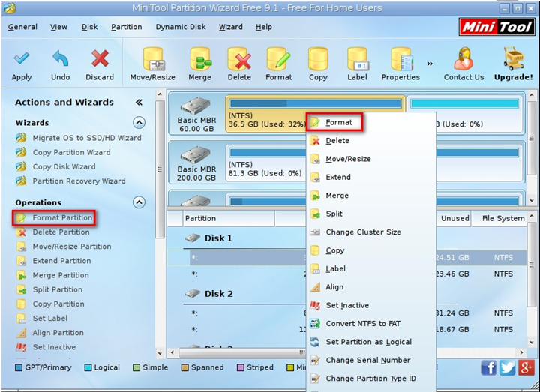Screen dimensions: 540x392
Task: Expand more toolbar items chevron
Action: (430, 64)
